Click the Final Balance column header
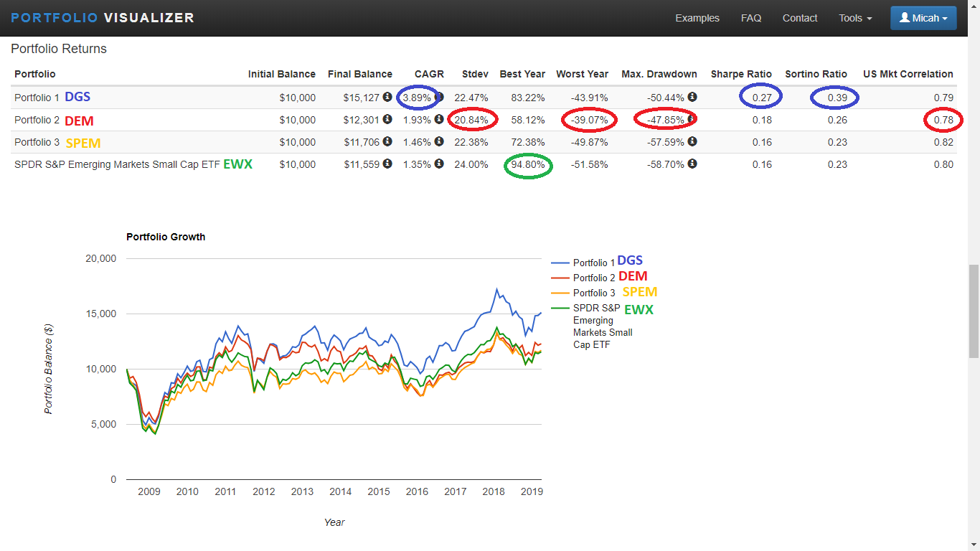 [360, 74]
